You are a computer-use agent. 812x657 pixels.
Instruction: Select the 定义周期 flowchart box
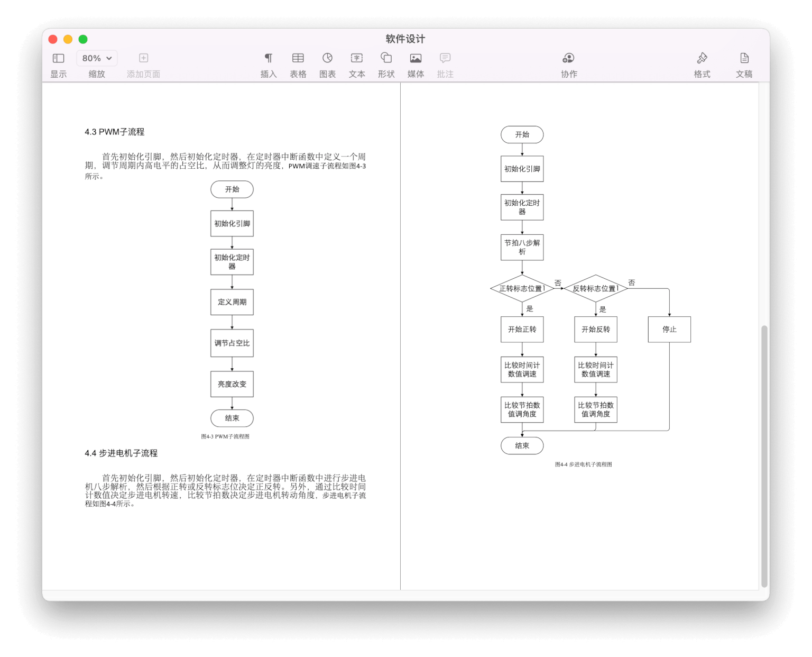(x=232, y=302)
